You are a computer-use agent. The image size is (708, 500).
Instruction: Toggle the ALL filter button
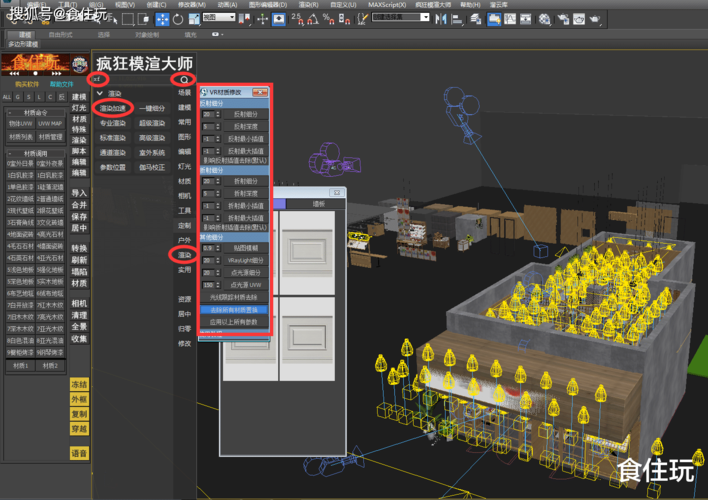coord(6,97)
